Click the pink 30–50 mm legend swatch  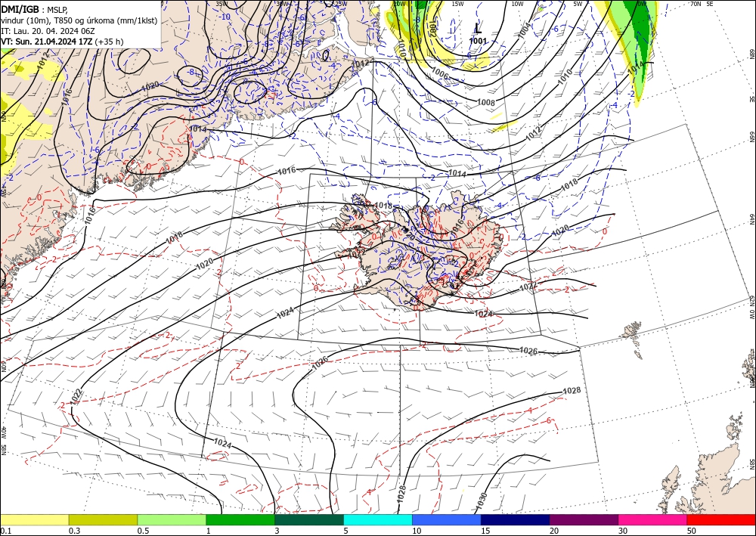653,519
